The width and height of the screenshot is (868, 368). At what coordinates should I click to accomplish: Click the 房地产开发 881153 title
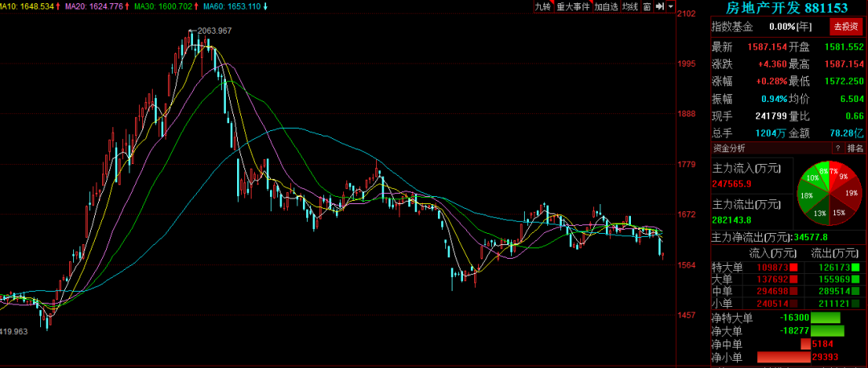click(x=787, y=8)
